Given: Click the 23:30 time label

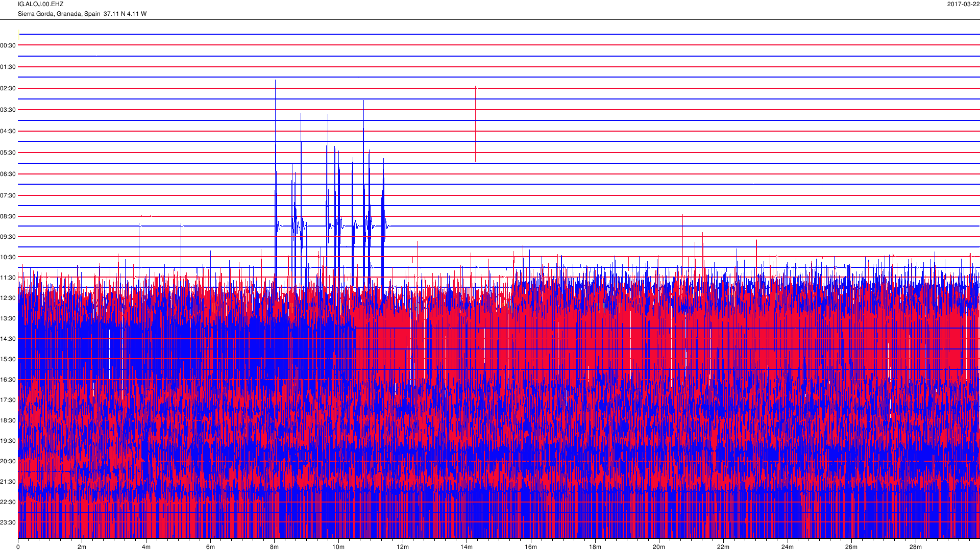Looking at the screenshot, I should point(8,522).
